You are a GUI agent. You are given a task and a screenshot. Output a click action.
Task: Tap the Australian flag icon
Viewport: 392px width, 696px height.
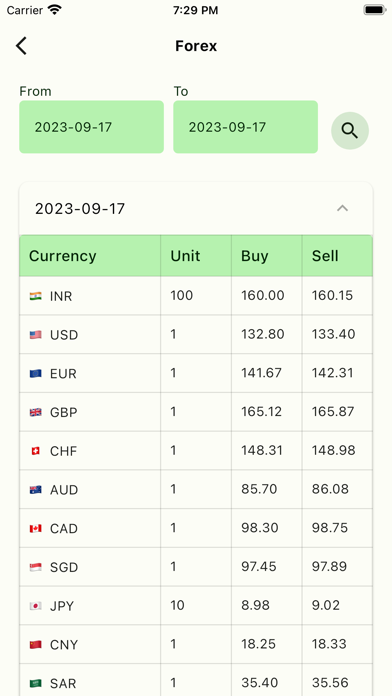36,490
